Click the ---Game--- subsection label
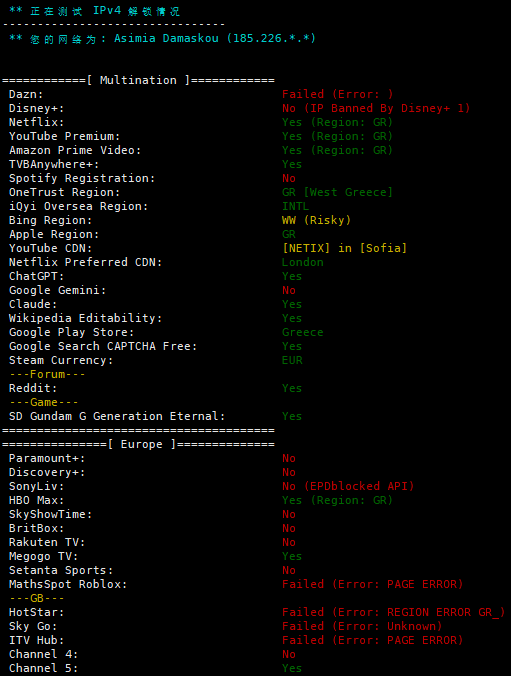Viewport: 511px width, 676px height. point(44,403)
